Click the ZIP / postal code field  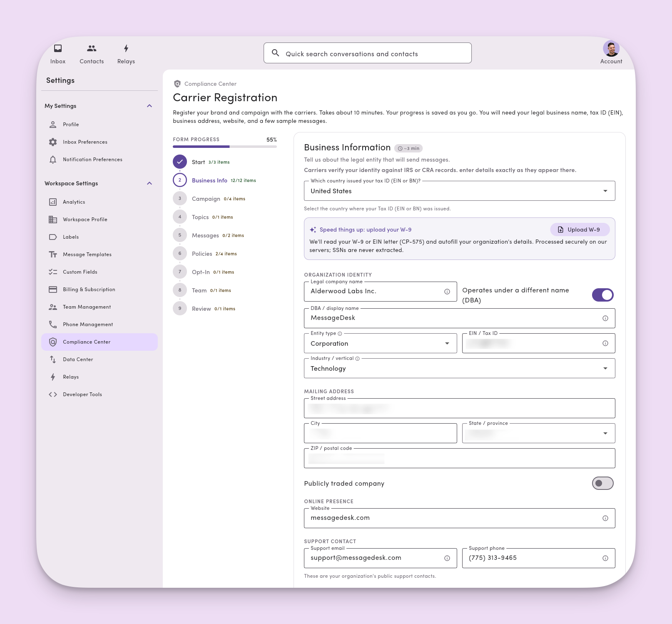(460, 458)
